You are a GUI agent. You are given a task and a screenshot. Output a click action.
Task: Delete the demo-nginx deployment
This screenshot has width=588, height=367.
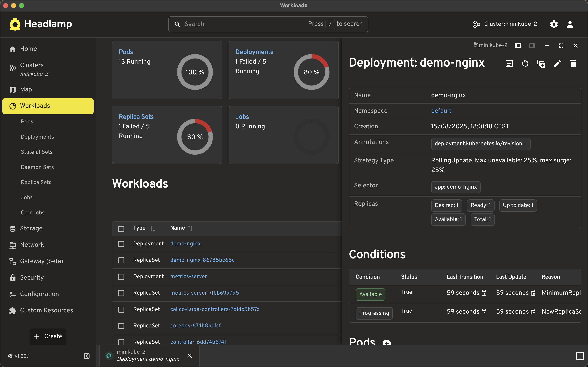pyautogui.click(x=573, y=64)
